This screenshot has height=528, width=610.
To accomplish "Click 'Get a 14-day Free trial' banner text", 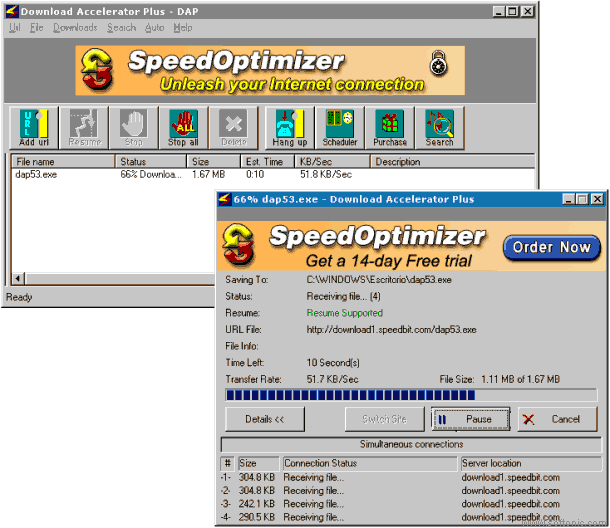I will tap(389, 261).
